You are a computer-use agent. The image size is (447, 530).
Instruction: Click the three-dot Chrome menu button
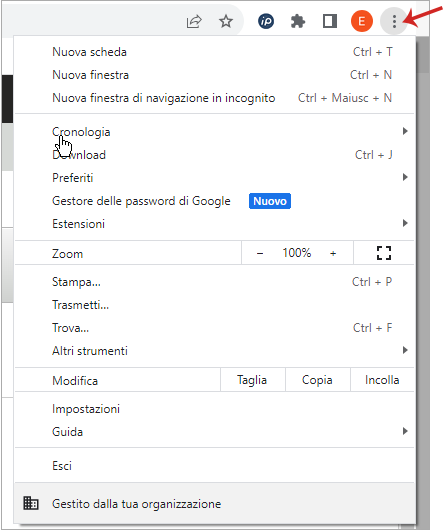pos(394,21)
